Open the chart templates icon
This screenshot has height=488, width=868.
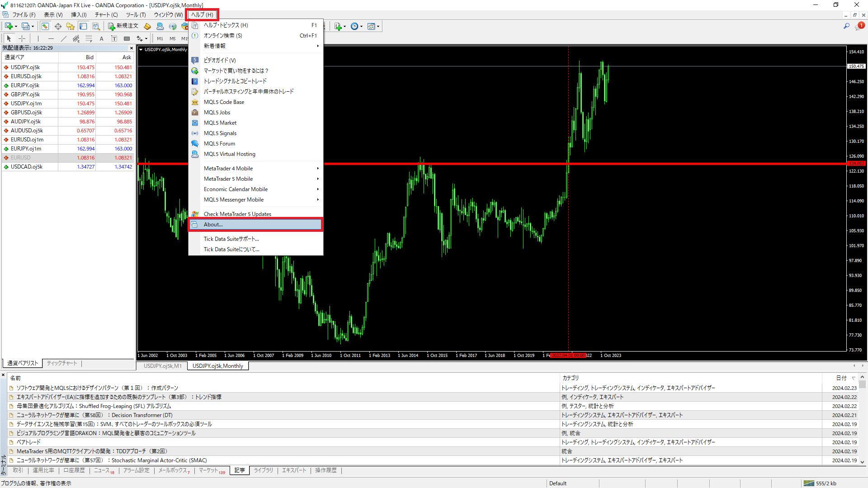(371, 26)
